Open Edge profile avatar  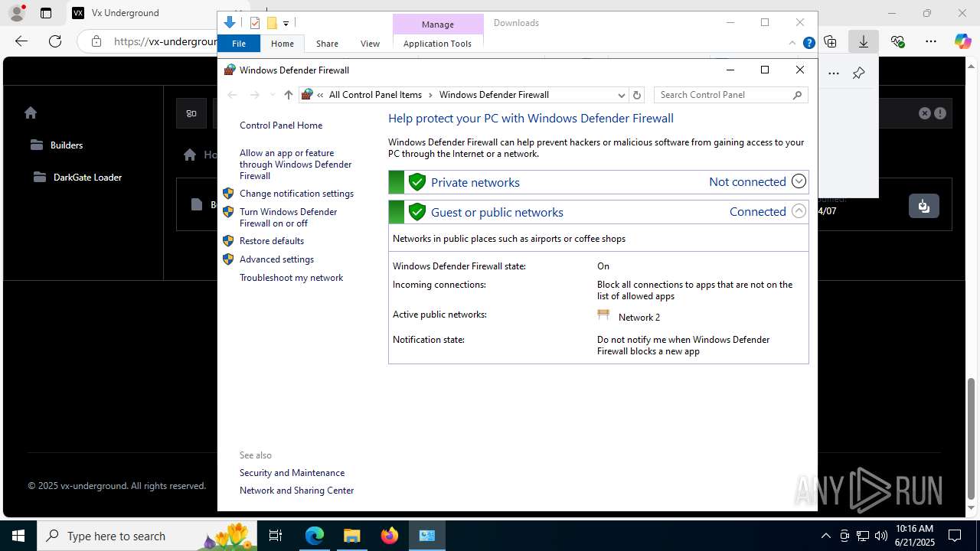coord(17,13)
